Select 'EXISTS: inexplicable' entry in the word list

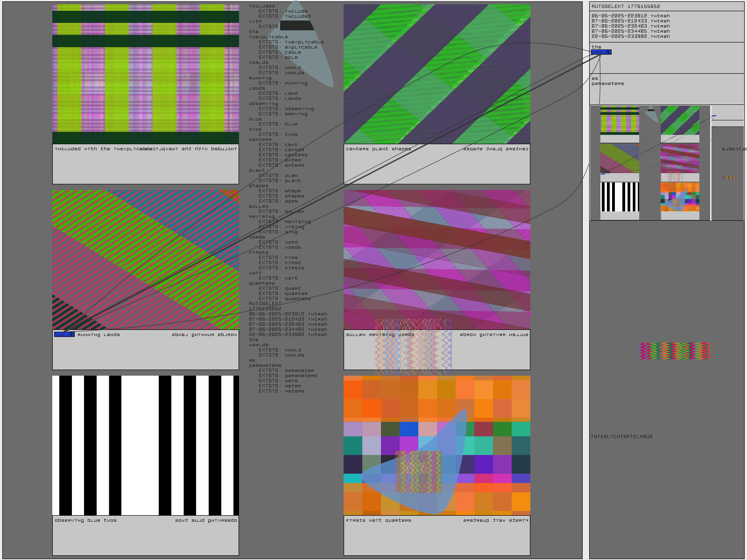[x=291, y=42]
